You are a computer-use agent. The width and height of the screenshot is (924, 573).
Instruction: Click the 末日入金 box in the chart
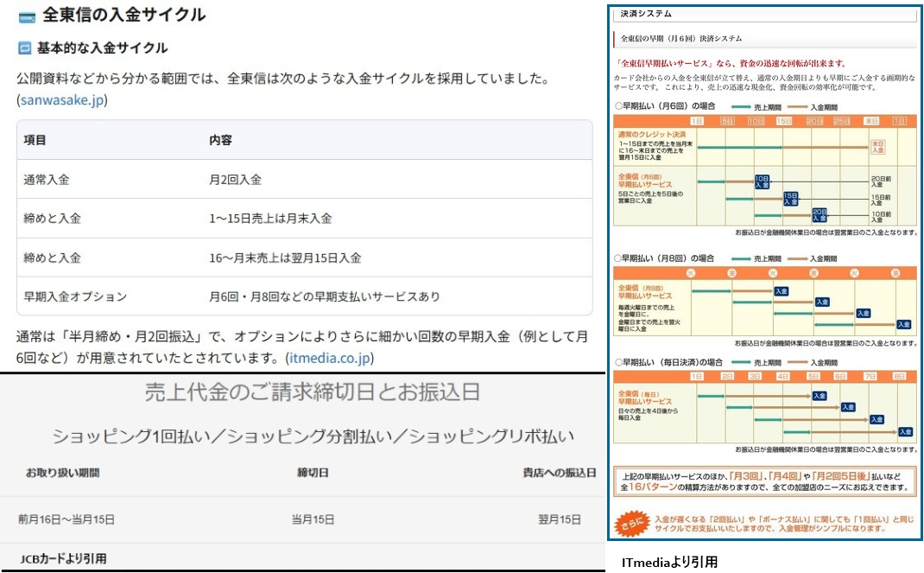[x=877, y=147]
